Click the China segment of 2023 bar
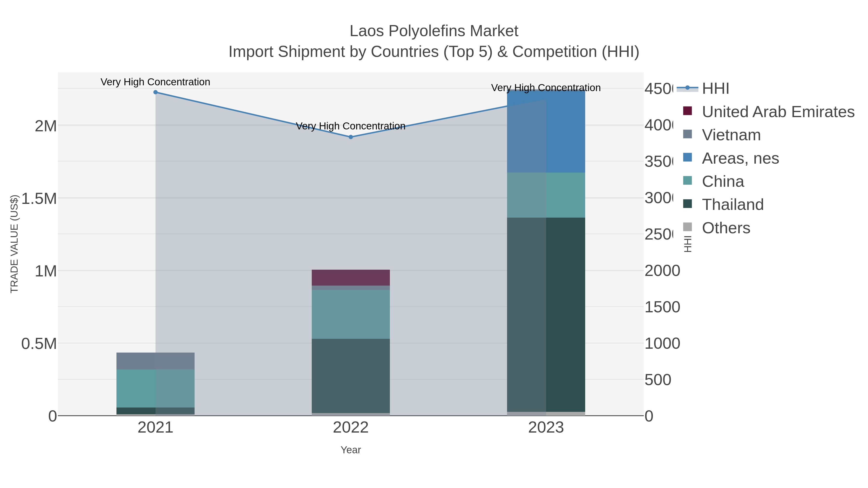The width and height of the screenshot is (868, 488). 546,195
